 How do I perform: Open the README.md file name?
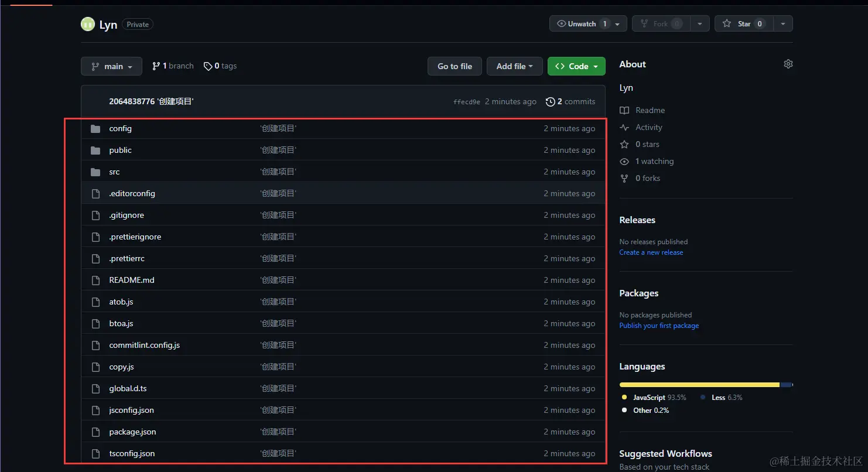click(132, 281)
